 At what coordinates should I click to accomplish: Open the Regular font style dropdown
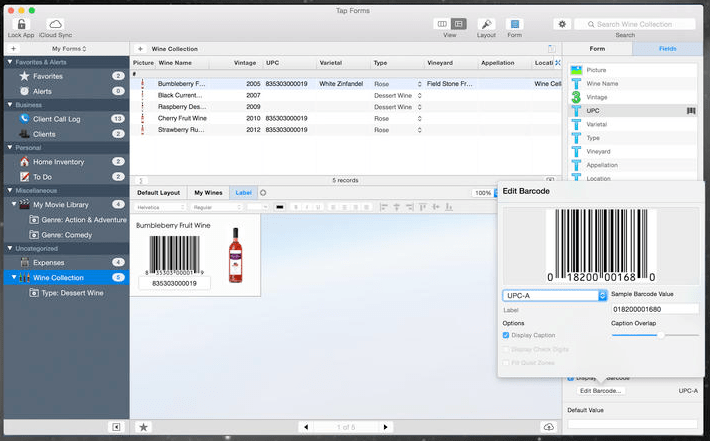click(217, 207)
